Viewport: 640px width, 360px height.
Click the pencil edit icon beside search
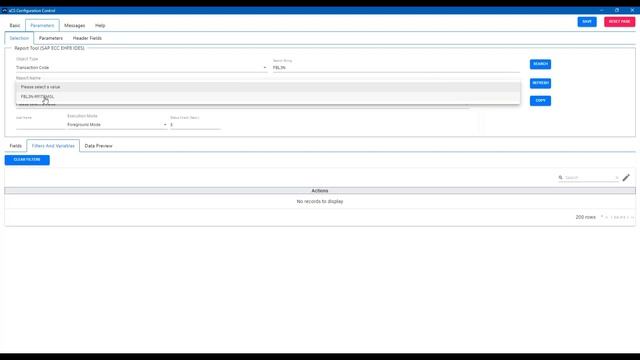click(x=626, y=178)
